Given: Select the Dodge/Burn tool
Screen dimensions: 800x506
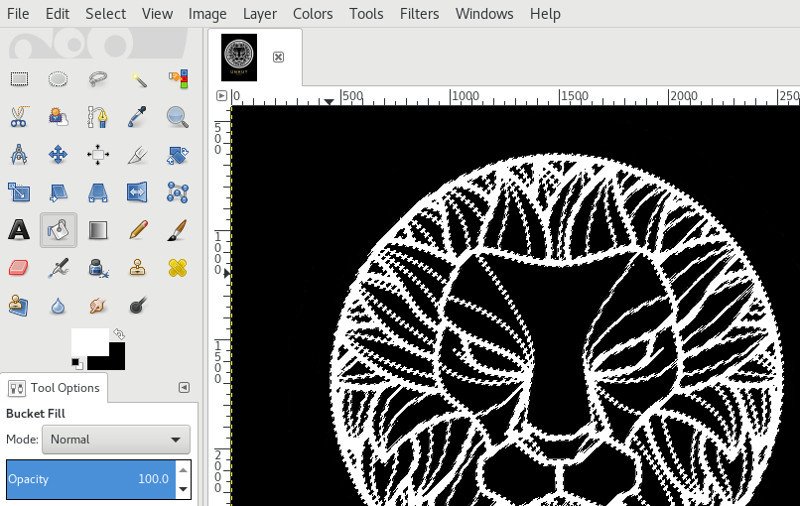Looking at the screenshot, I should tap(138, 306).
